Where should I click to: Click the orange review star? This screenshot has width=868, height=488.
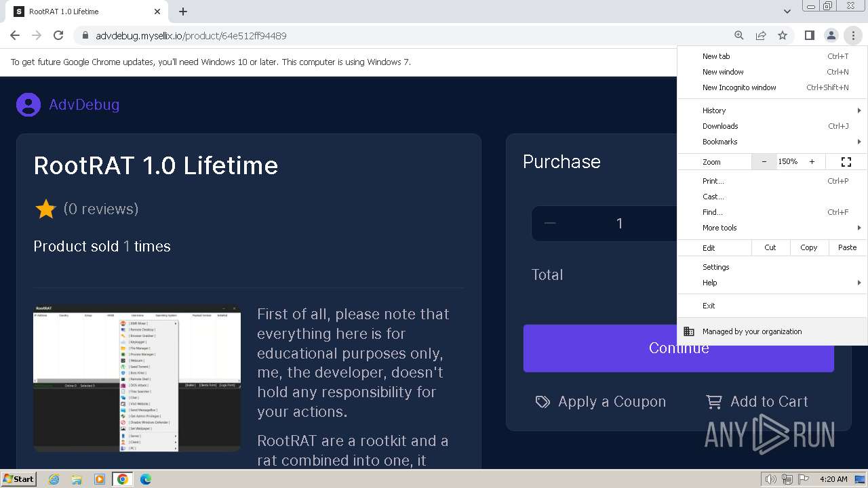pos(45,209)
